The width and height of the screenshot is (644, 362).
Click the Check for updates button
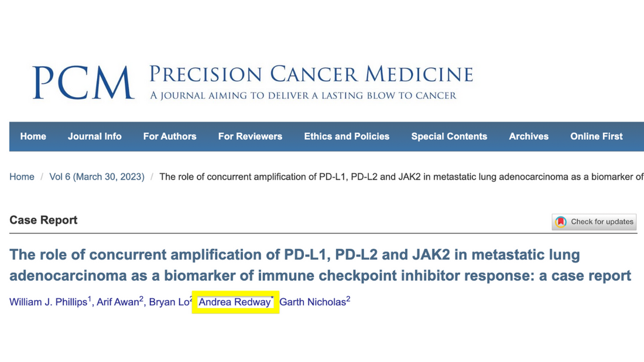pos(594,222)
